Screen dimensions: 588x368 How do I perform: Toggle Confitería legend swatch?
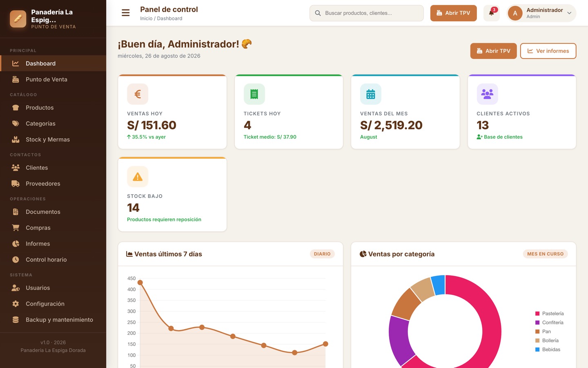click(537, 323)
